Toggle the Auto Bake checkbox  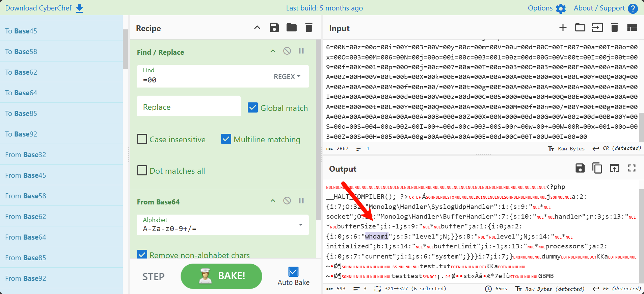[x=293, y=272]
